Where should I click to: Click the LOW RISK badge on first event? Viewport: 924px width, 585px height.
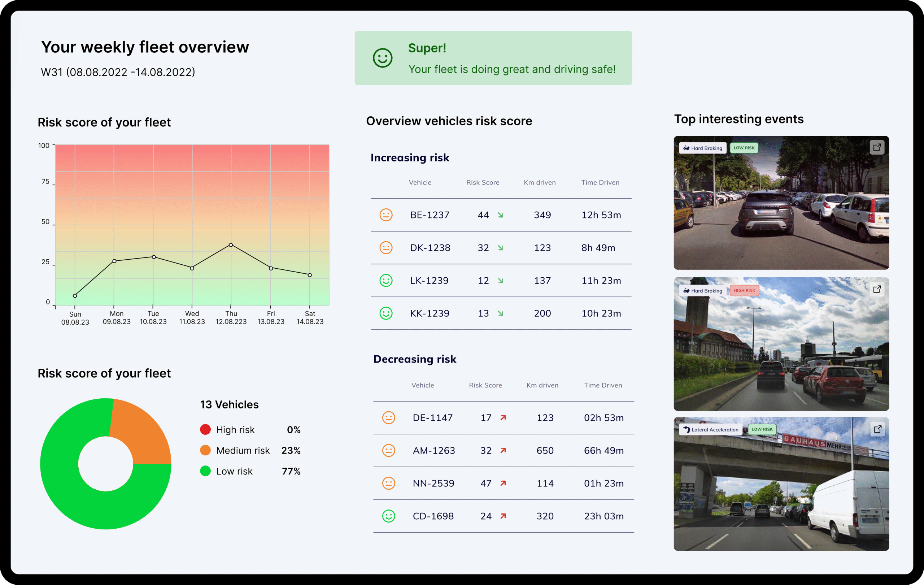click(744, 148)
